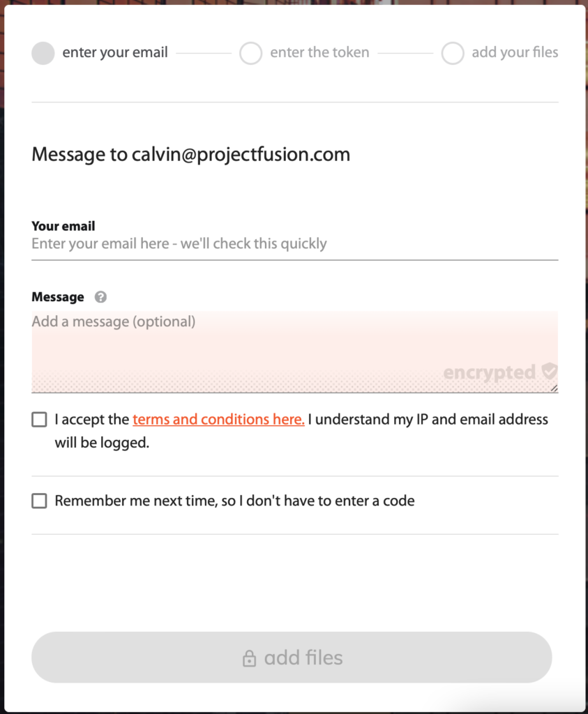Select the 'enter the token' step label
The height and width of the screenshot is (714, 588).
[x=320, y=52]
